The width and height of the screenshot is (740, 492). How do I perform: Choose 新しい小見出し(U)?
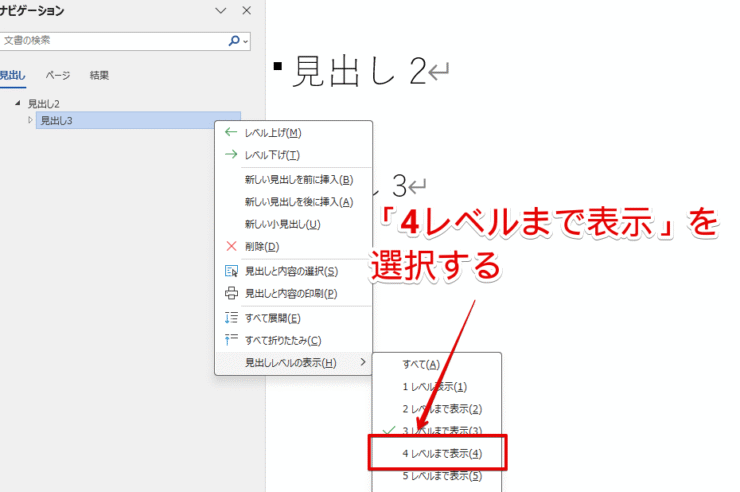click(294, 225)
